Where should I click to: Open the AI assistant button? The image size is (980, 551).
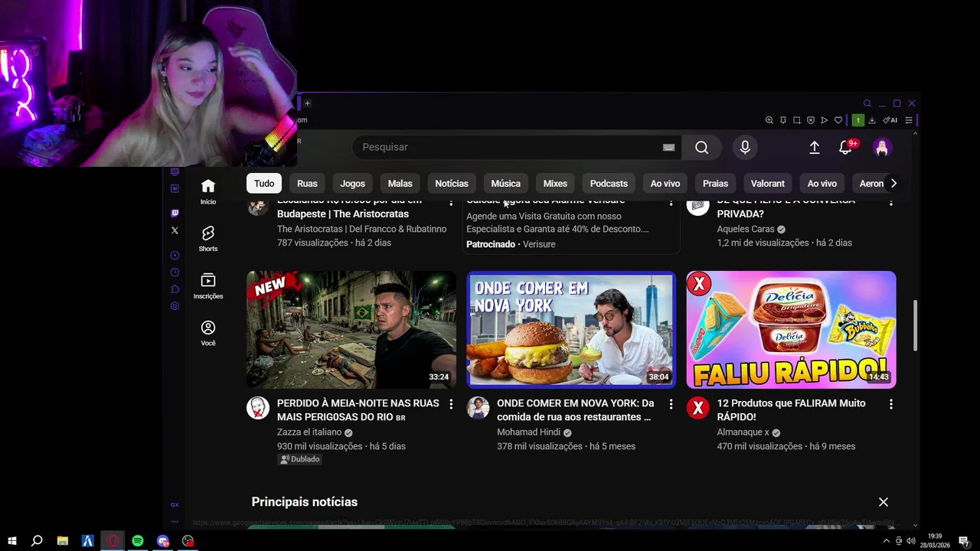(890, 120)
